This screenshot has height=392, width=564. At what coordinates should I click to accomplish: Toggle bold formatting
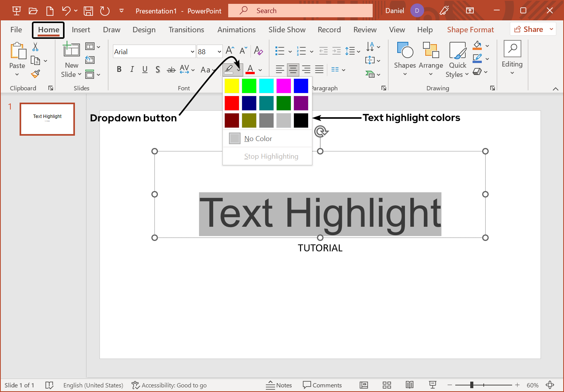(x=119, y=70)
